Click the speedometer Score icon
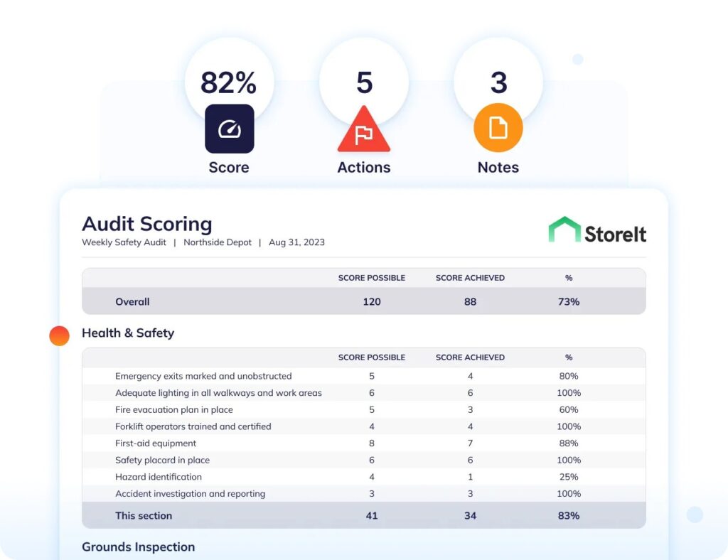The width and height of the screenshot is (728, 560). [229, 129]
